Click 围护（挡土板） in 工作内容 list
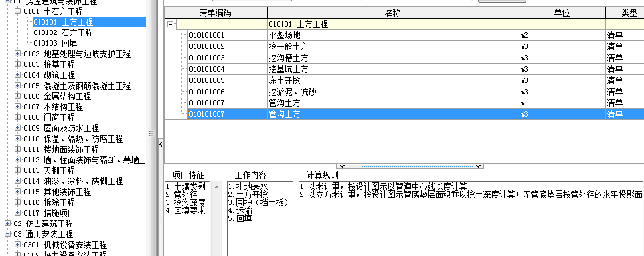 click(x=259, y=202)
